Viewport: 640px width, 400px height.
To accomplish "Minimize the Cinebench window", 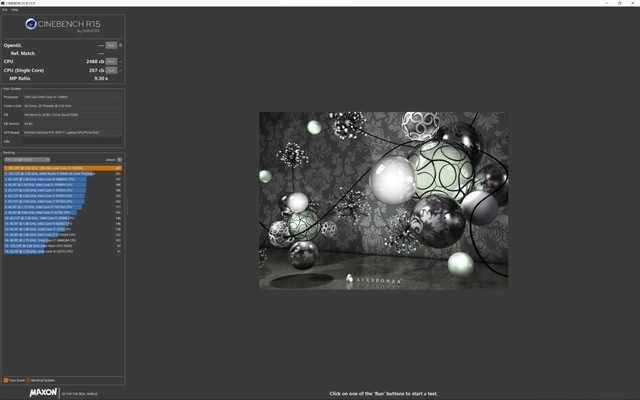I will click(x=601, y=3).
